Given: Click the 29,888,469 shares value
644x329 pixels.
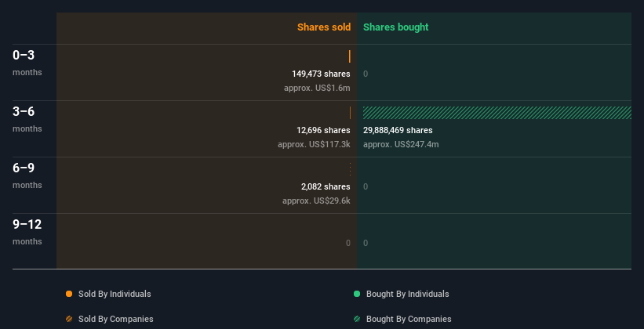Looking at the screenshot, I should coord(398,130).
